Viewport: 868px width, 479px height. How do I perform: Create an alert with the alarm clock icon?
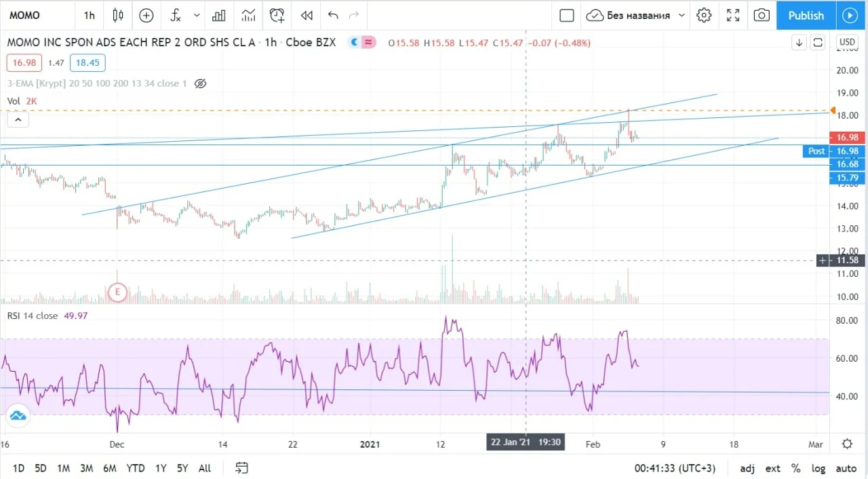coord(277,15)
